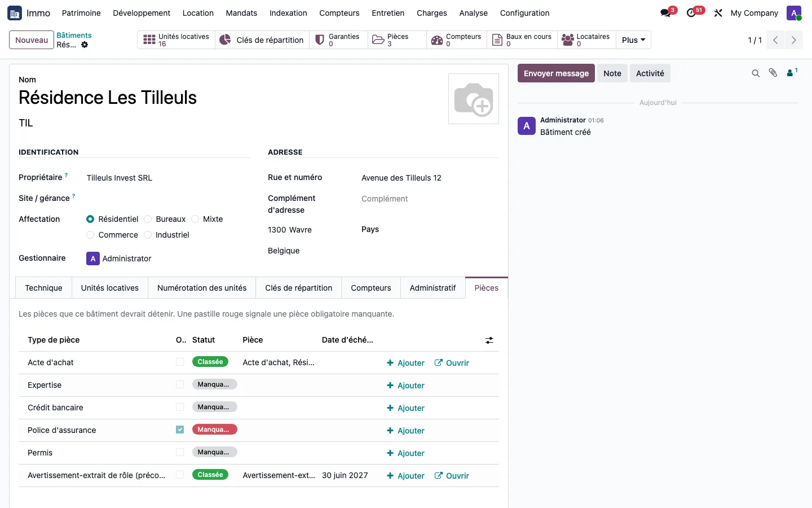Select the Bureaux affectation
This screenshot has width=812, height=508.
[x=148, y=219]
